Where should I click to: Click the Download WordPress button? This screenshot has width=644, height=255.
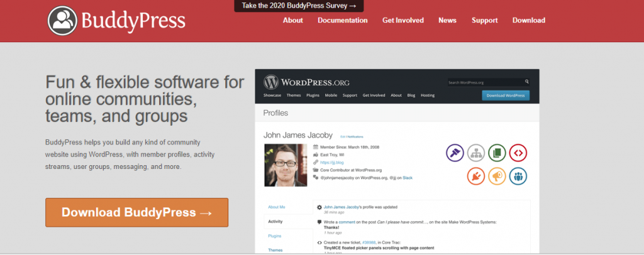(506, 95)
